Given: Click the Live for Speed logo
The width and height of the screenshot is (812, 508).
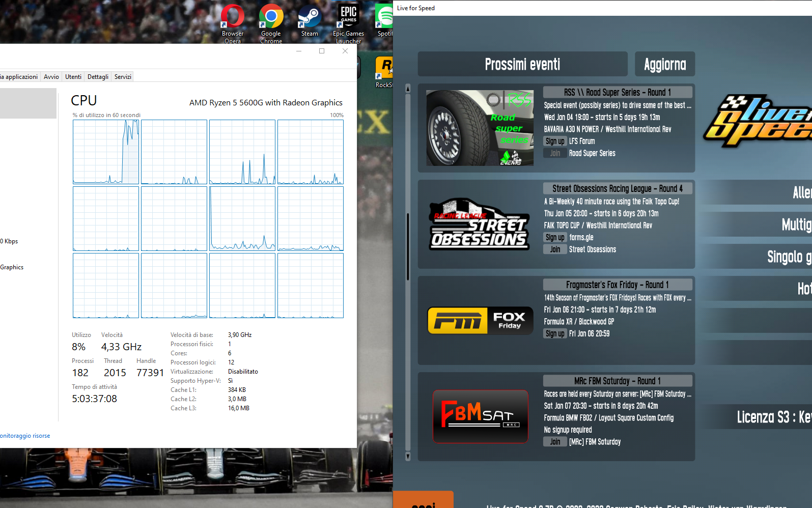Looking at the screenshot, I should (x=758, y=122).
